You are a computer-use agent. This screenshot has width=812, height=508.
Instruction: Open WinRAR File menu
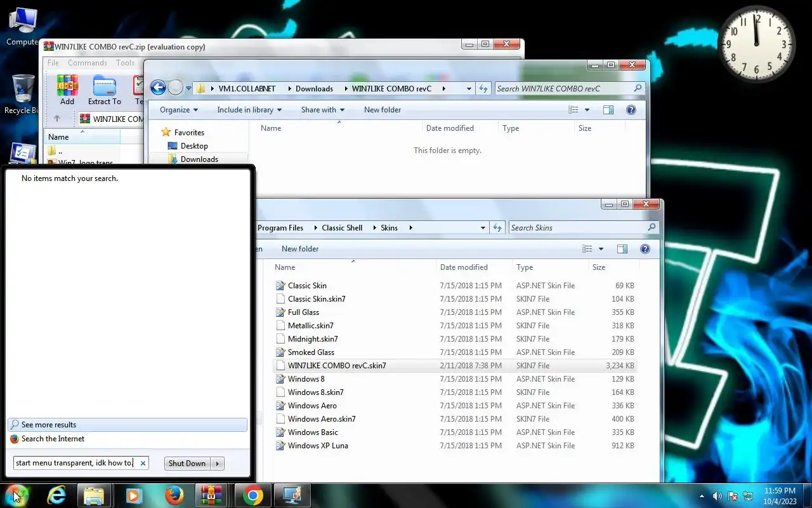(53, 63)
